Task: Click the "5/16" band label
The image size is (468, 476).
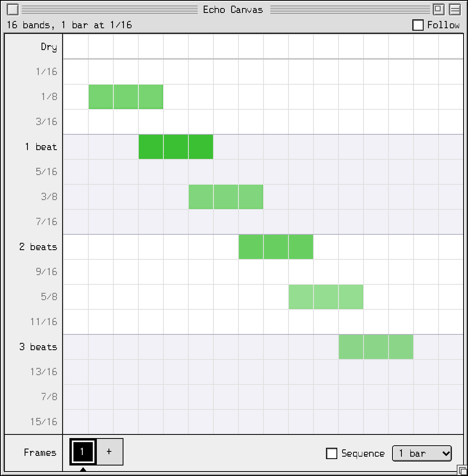Action: coord(46,172)
